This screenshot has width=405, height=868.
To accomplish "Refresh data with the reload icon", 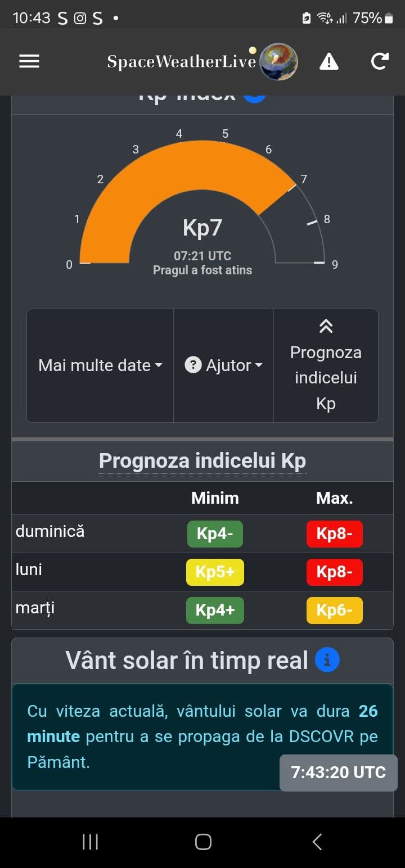I will 380,61.
